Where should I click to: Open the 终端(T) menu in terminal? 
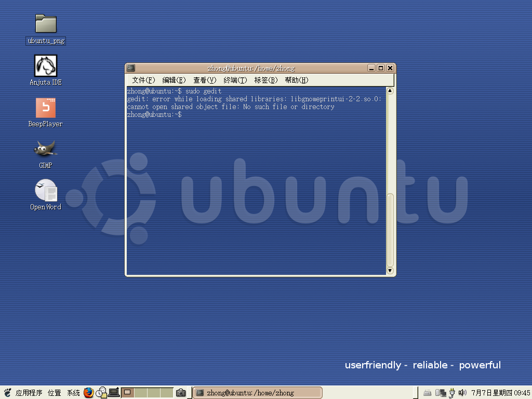click(x=235, y=80)
